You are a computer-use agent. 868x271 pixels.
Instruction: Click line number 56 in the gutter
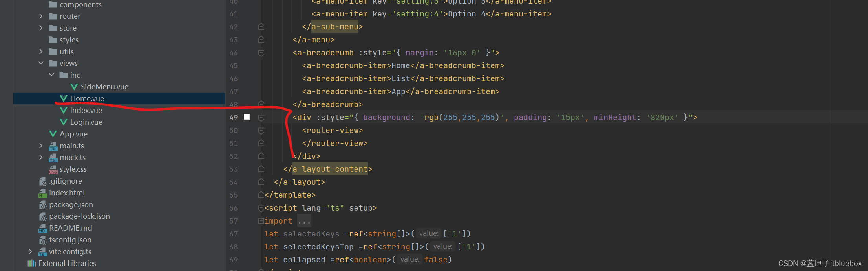[x=234, y=208]
